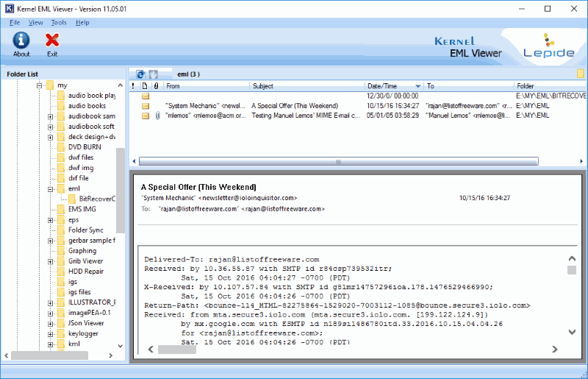
Task: Select the 'audio book play' folder
Action: [91, 96]
